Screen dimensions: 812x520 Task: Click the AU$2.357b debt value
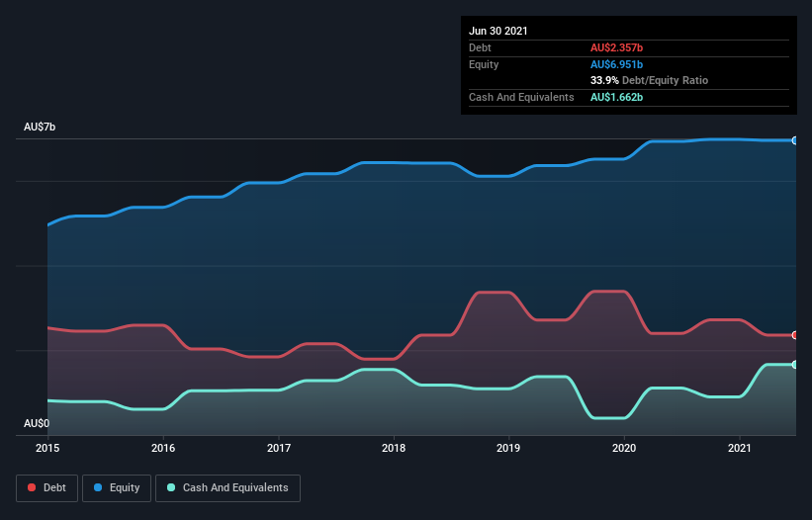pos(616,47)
